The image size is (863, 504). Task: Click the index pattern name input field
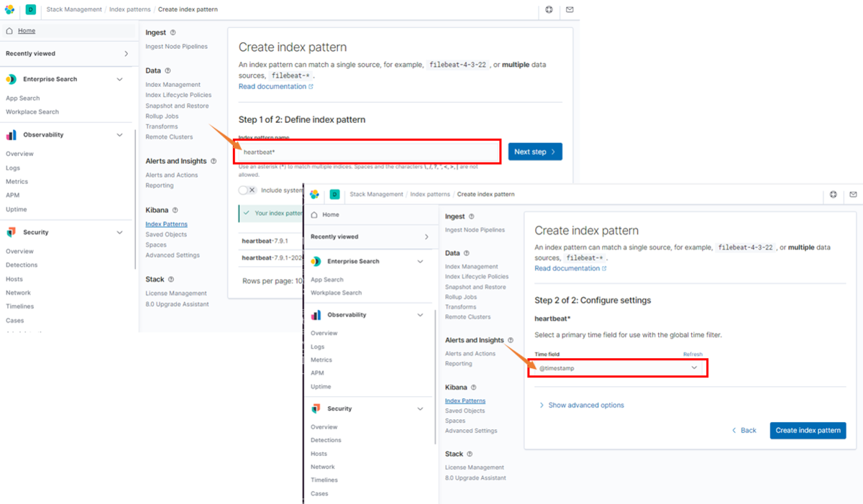click(x=369, y=152)
